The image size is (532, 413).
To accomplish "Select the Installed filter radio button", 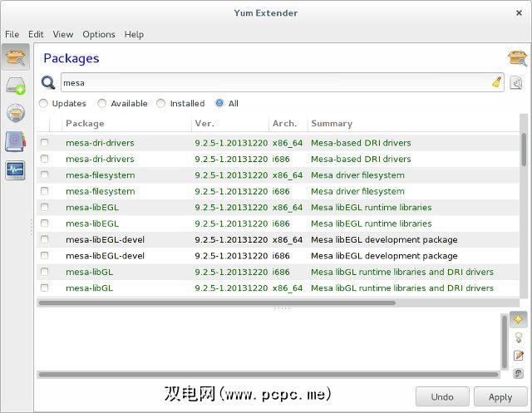I will (x=161, y=104).
